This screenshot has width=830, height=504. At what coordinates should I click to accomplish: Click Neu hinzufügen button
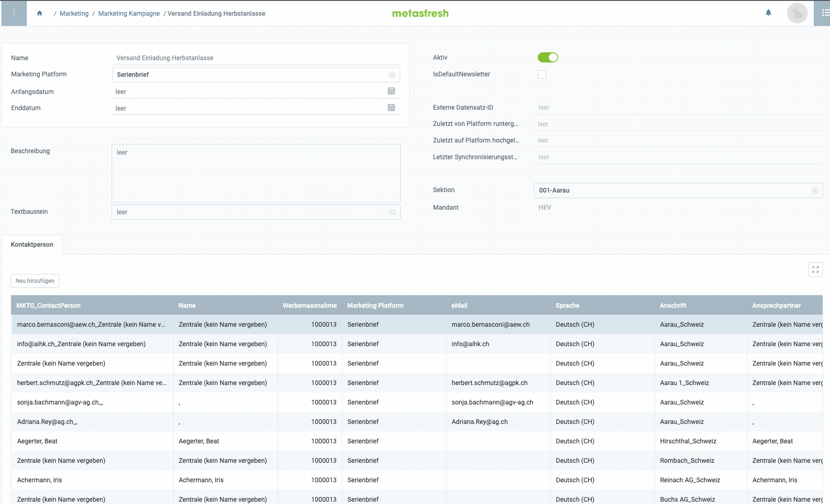35,281
